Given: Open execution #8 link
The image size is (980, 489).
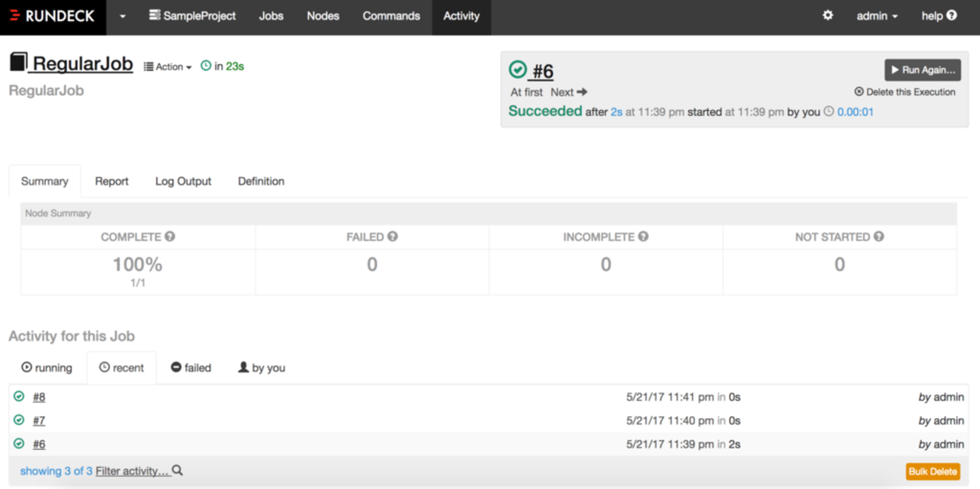Looking at the screenshot, I should coord(39,397).
